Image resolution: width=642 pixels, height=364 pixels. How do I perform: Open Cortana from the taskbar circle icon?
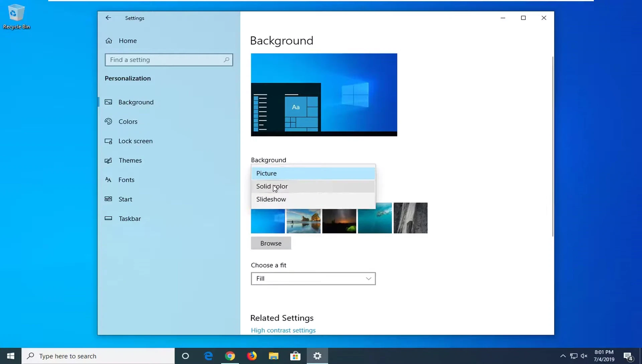pos(185,356)
